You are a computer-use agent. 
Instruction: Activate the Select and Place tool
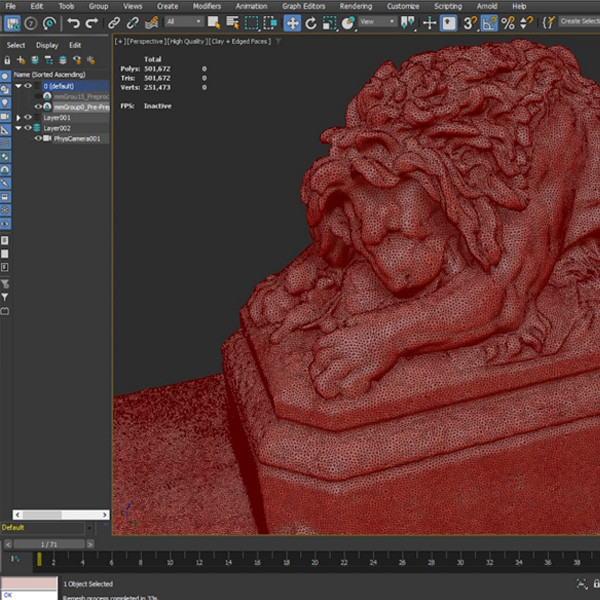[348, 23]
